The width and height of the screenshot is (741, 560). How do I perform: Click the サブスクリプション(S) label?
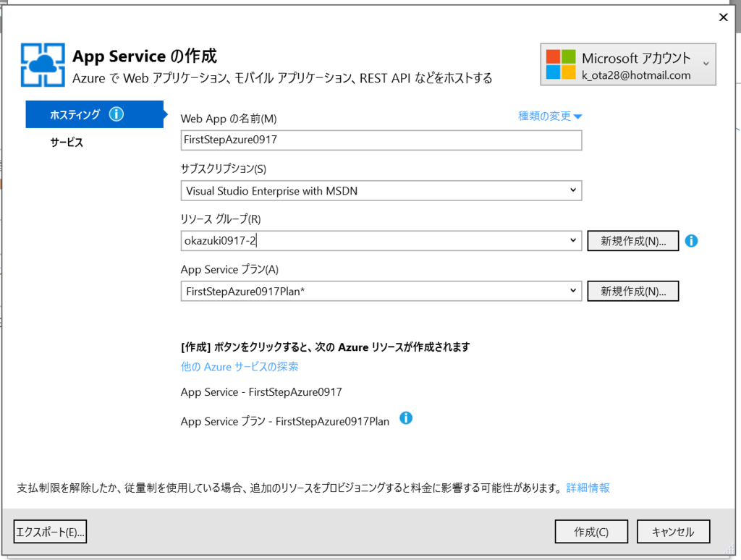coord(224,169)
